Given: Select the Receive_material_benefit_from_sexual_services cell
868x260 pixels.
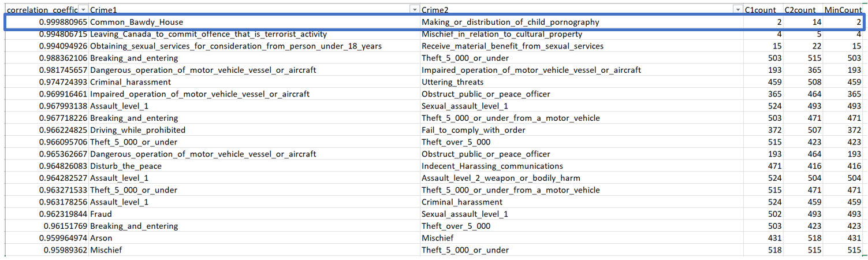Looking at the screenshot, I should tap(512, 46).
